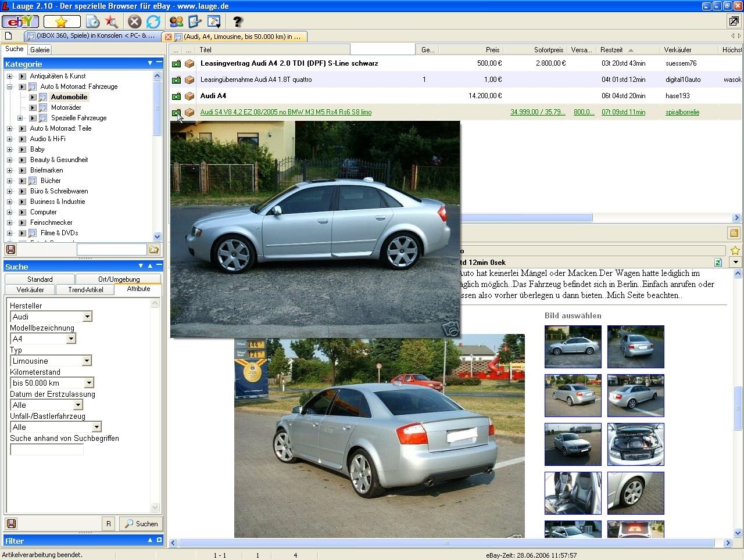Toggle play marker beside Antiquitäten & Kunst
Screen dimensions: 744x560
pyautogui.click(x=22, y=76)
